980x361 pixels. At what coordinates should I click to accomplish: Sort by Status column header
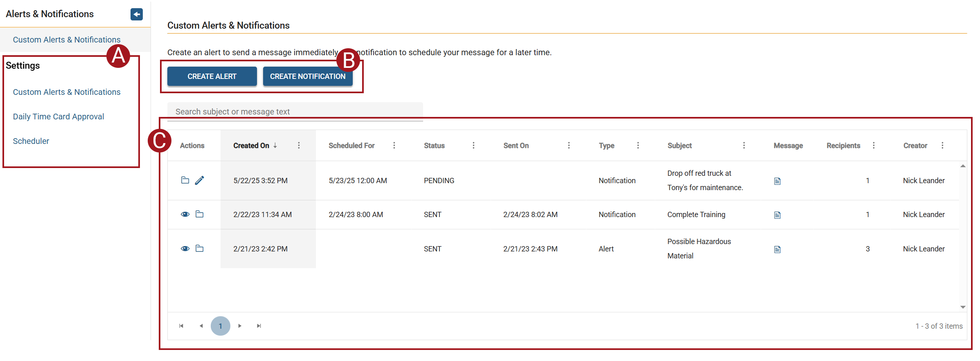[x=434, y=146]
